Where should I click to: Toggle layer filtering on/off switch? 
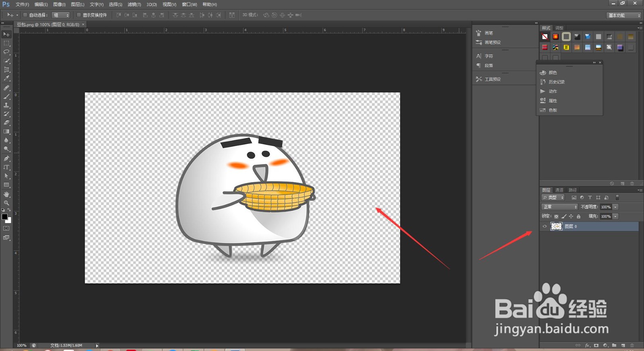pyautogui.click(x=617, y=197)
